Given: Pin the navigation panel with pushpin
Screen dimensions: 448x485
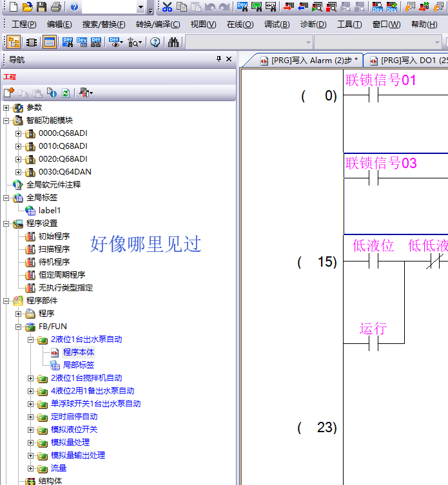Looking at the screenshot, I should coord(219,59).
